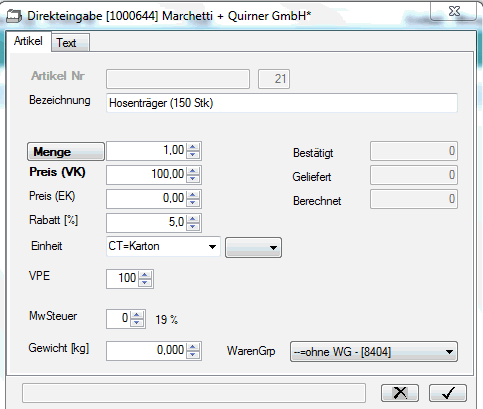Decrease Preis (EK) with down arrow
Screen dimensions: 483x409
point(193,203)
